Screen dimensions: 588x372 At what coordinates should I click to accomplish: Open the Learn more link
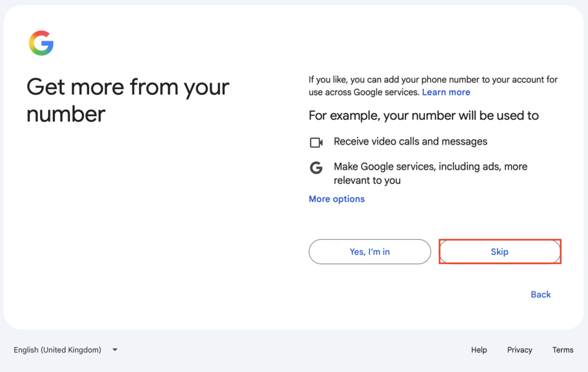tap(446, 93)
